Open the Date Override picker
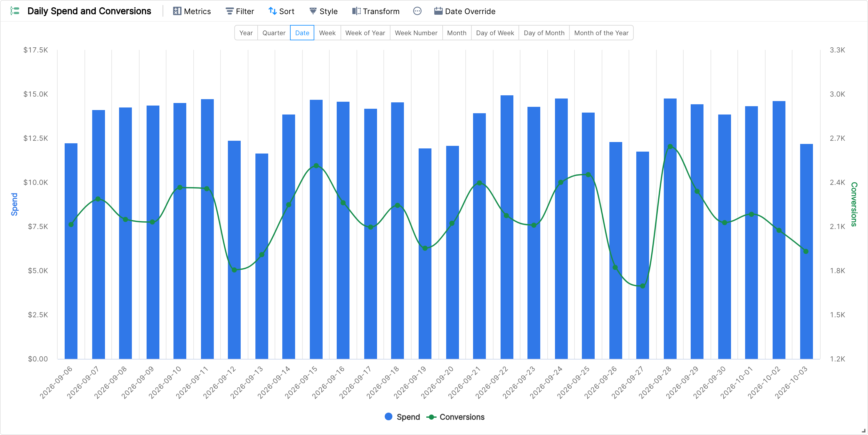The width and height of the screenshot is (868, 435). click(x=465, y=11)
